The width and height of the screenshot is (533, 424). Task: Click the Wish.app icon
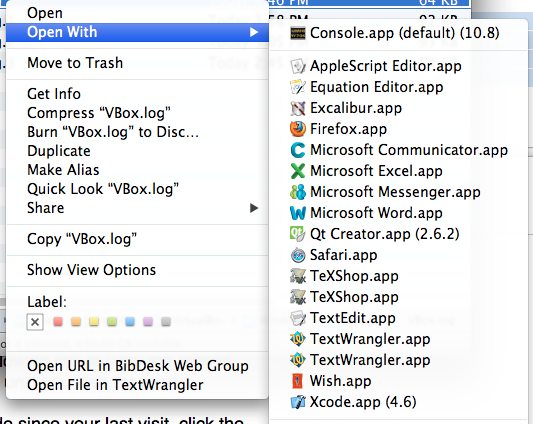(x=297, y=381)
